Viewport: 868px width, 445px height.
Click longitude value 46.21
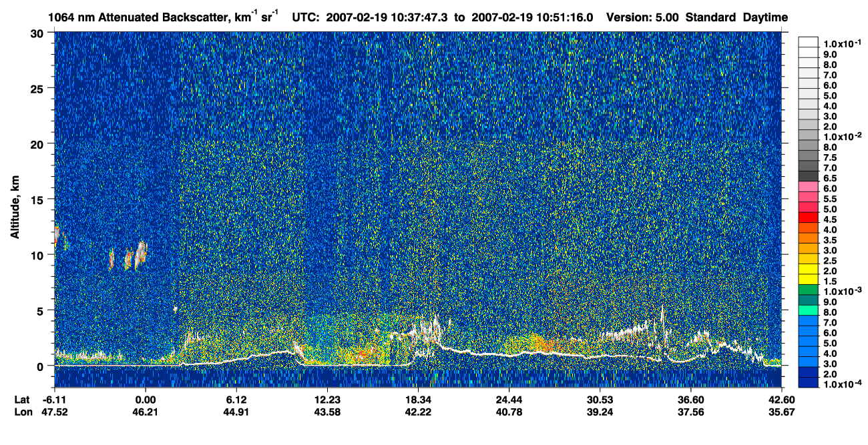[145, 412]
